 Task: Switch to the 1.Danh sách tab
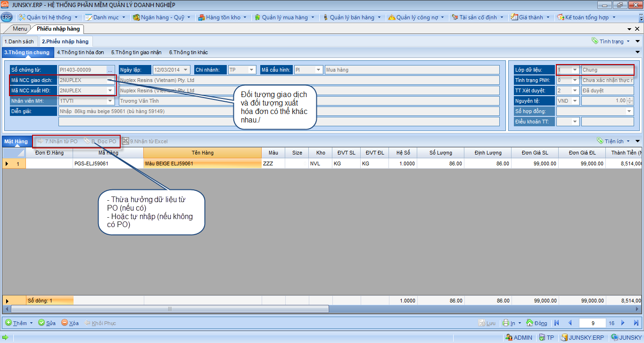pos(19,41)
